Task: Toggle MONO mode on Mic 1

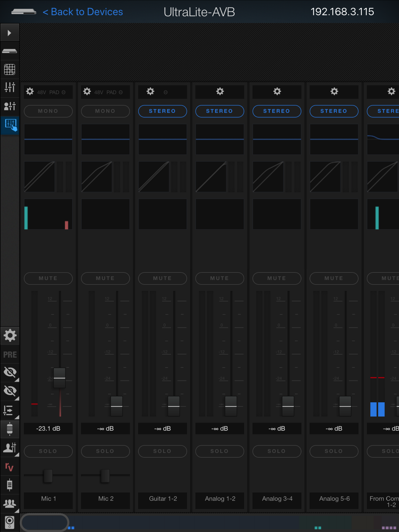Action: tap(48, 111)
